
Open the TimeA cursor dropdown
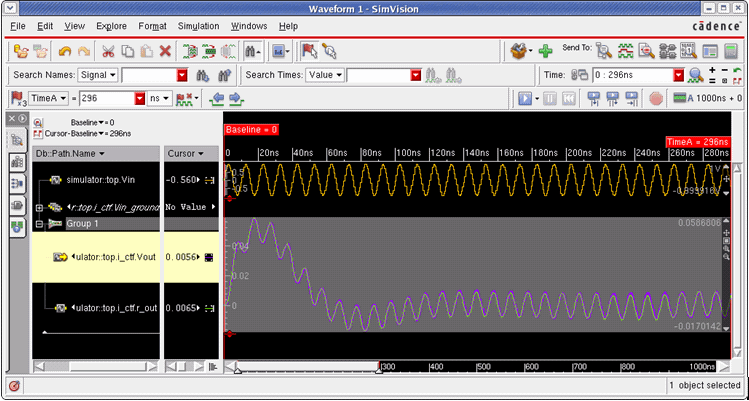[48, 99]
